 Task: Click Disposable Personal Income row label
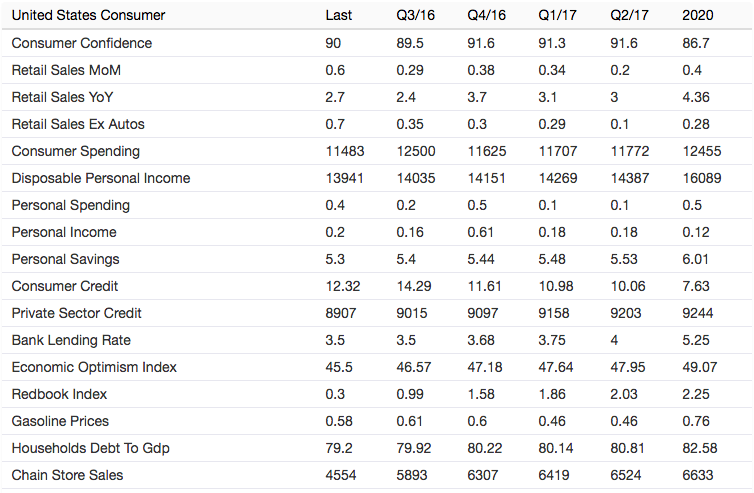tap(101, 178)
